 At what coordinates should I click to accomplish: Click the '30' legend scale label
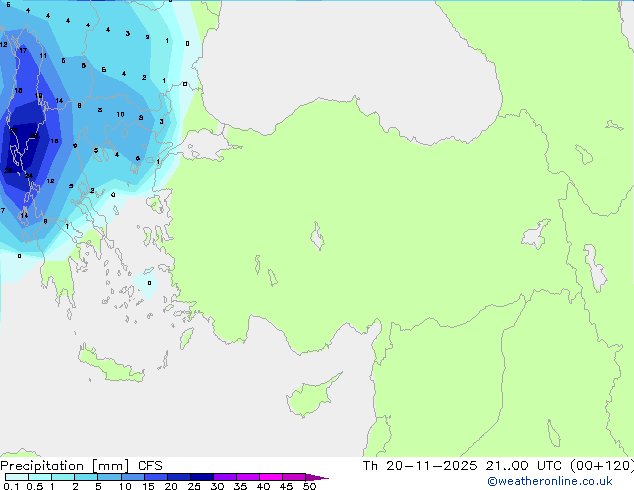pos(217,486)
